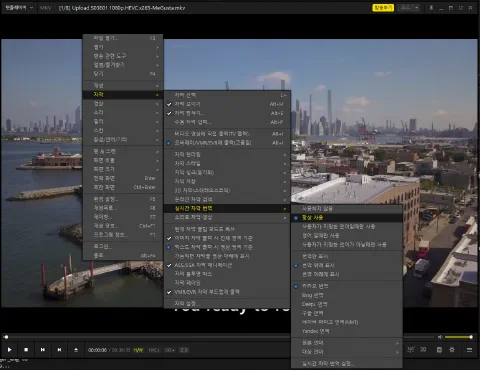This screenshot has width=480, height=370.
Task: Toggle the H/W acceleration indicator
Action: (x=138, y=350)
